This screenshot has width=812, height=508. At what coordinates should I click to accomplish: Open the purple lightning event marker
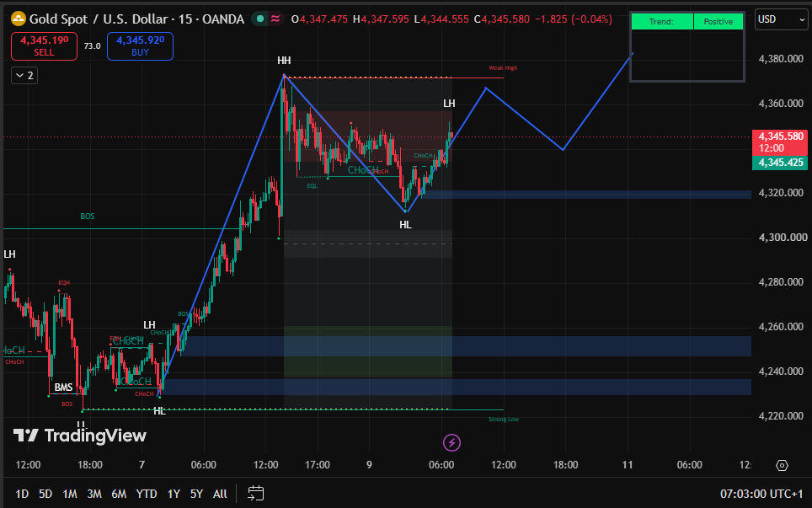pos(451,443)
